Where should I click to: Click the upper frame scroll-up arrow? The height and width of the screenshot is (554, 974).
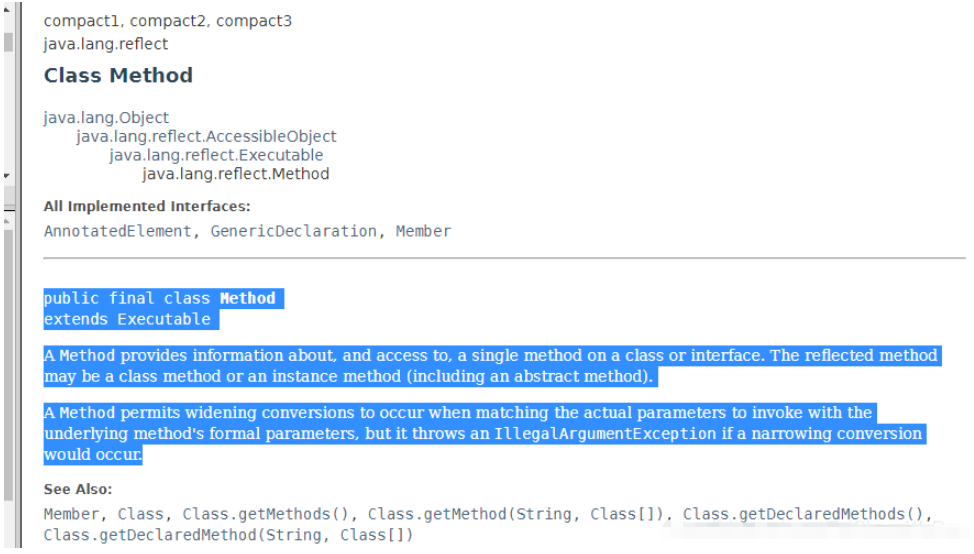pyautogui.click(x=8, y=10)
